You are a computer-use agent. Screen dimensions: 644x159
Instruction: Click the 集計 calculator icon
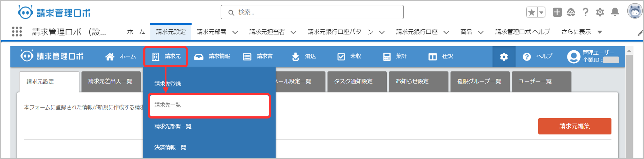(x=386, y=57)
